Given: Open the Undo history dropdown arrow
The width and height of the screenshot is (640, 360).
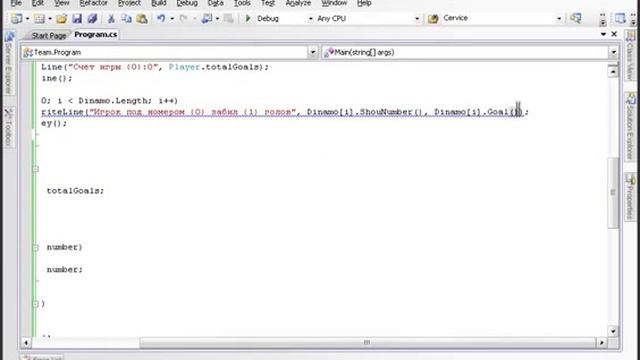Looking at the screenshot, I should (172, 19).
